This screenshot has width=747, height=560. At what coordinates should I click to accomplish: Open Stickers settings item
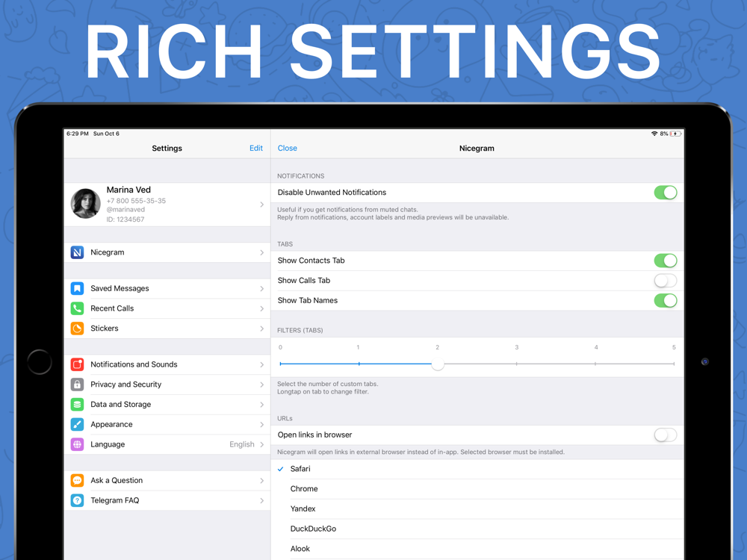167,329
